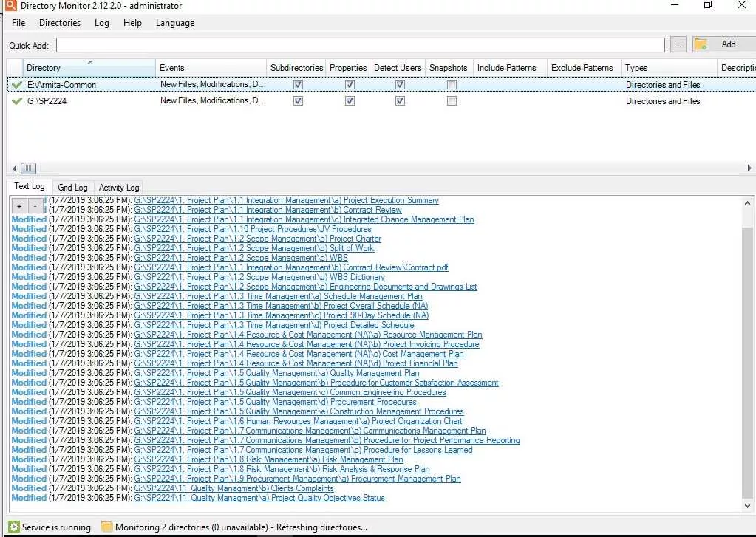The height and width of the screenshot is (537, 756).
Task: Click the Exclude Patterns column header
Action: click(584, 68)
